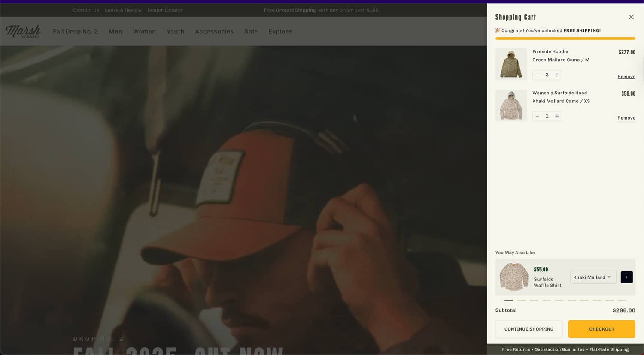This screenshot has height=355, width=644.
Task: Increase Fireside Hoodie quantity with plus
Action: click(x=557, y=75)
